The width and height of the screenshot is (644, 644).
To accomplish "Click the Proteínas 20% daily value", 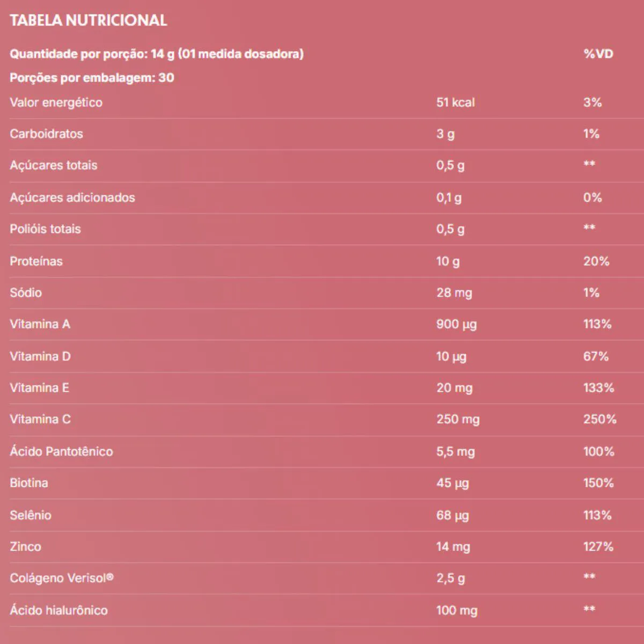I will point(596,261).
